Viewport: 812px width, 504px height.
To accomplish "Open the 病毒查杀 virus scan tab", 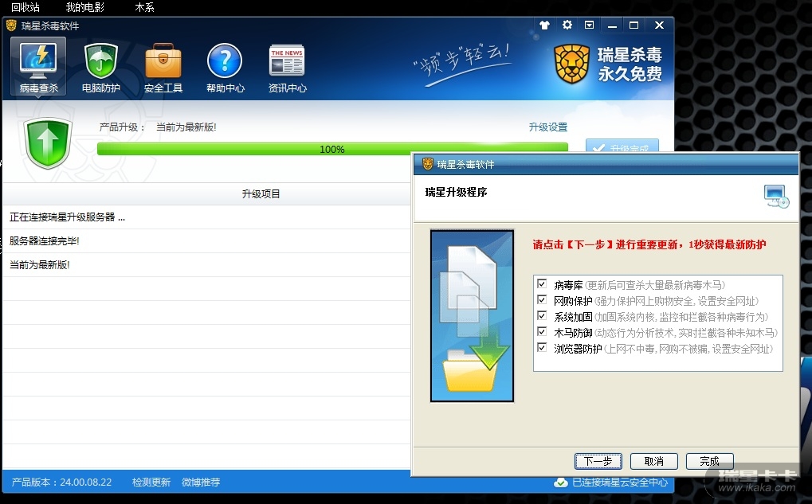I will pos(38,67).
